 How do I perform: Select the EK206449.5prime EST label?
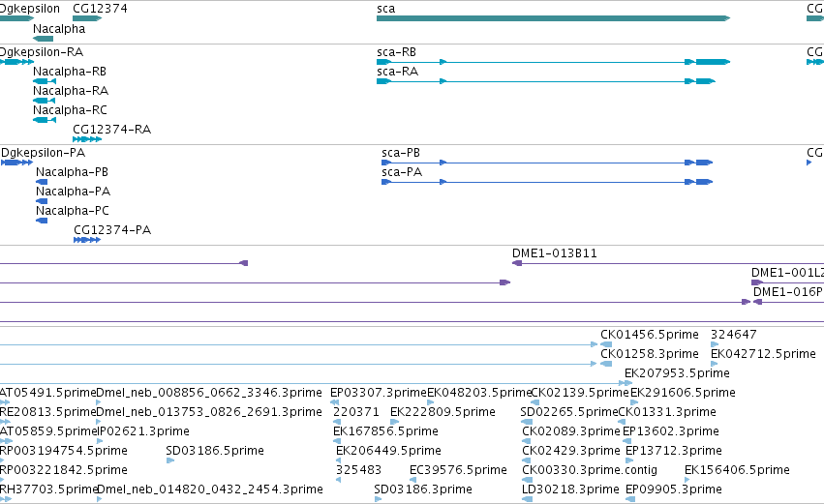coord(389,452)
